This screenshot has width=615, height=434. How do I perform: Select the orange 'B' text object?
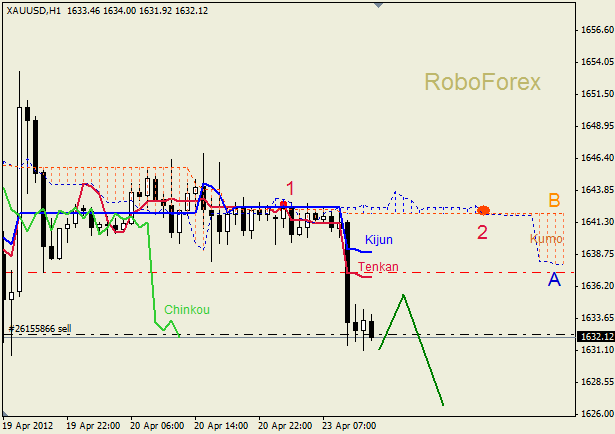point(554,200)
